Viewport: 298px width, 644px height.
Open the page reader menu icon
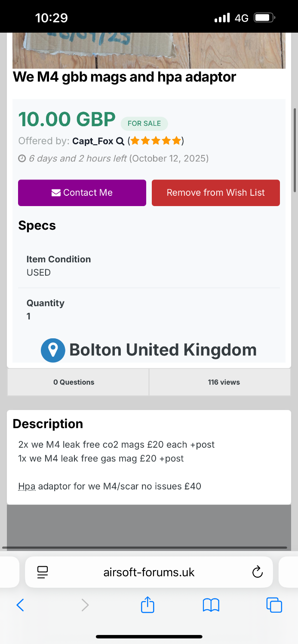point(42,572)
